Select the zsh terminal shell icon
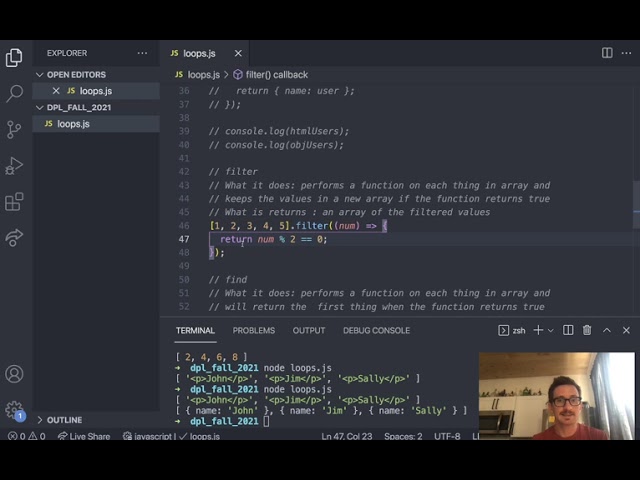 click(x=503, y=330)
